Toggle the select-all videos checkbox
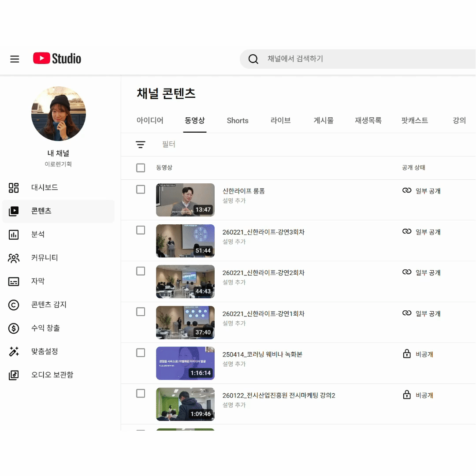The height and width of the screenshot is (476, 476). [141, 168]
